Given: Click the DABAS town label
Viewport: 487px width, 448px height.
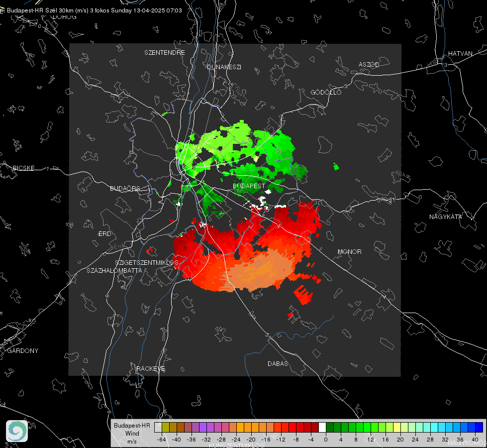Looking at the screenshot, I should pos(278,364).
